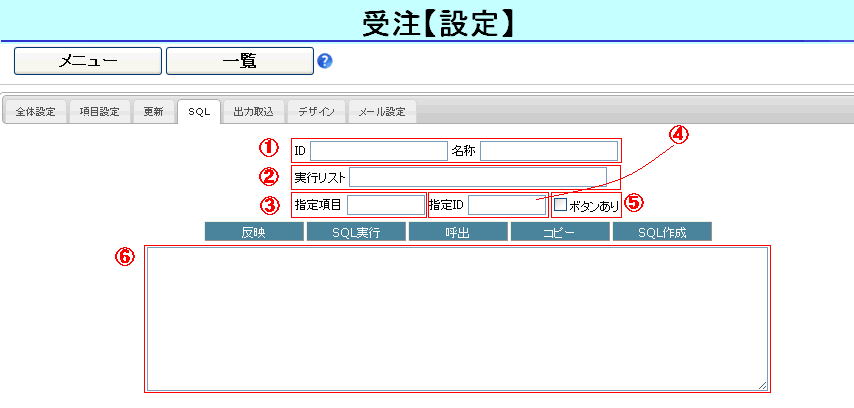Screen dimensions: 854x408
Task: Go to the 一覧 list button
Action: point(240,61)
